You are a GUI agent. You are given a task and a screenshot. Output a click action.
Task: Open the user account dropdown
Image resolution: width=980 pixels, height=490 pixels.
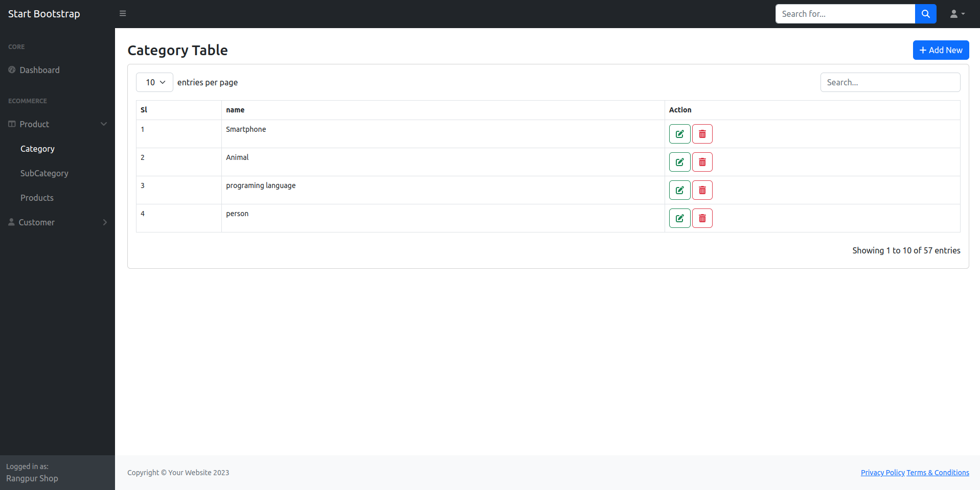pyautogui.click(x=957, y=14)
